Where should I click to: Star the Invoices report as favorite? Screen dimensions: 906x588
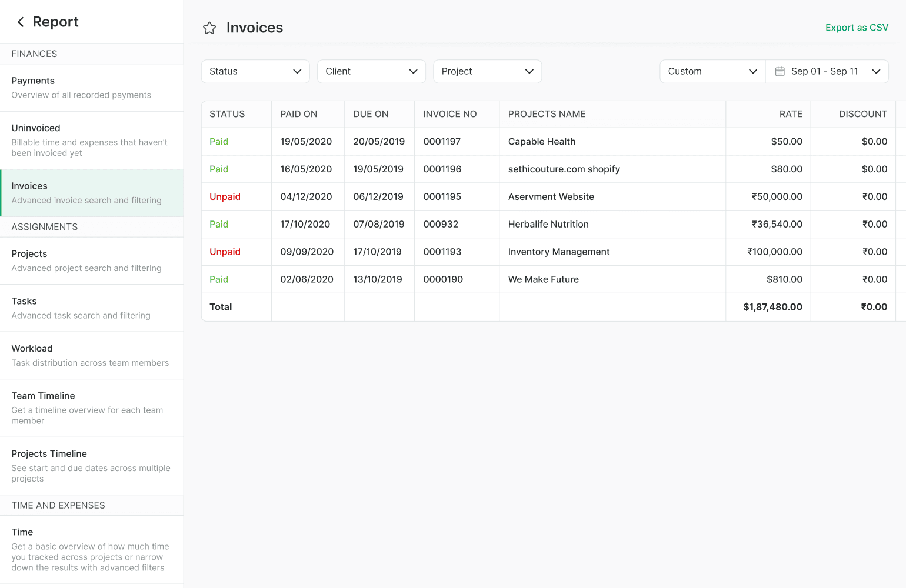pos(209,28)
